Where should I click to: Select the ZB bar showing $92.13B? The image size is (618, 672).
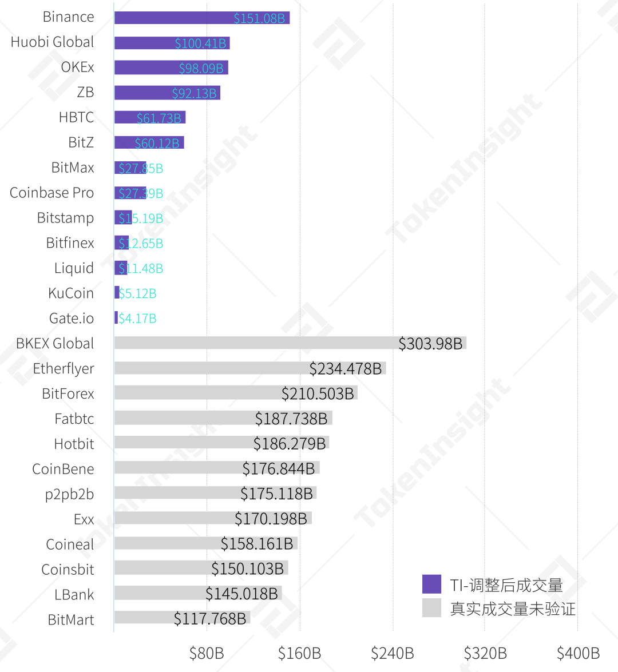tap(167, 93)
